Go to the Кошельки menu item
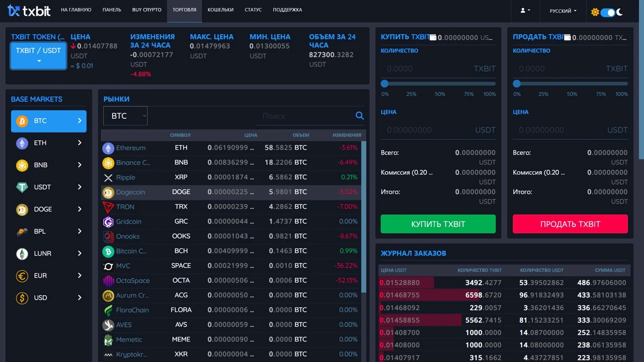Viewport: 644px width, 362px height. tap(220, 10)
